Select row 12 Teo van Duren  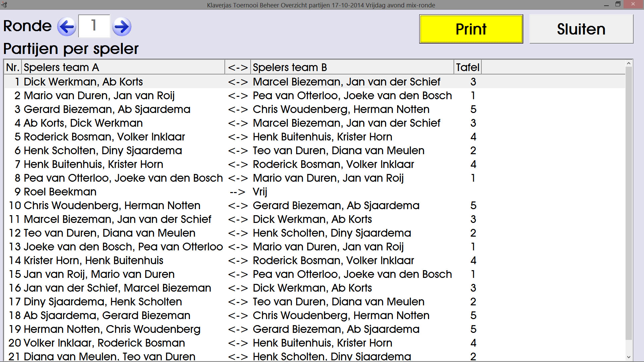pos(109,233)
